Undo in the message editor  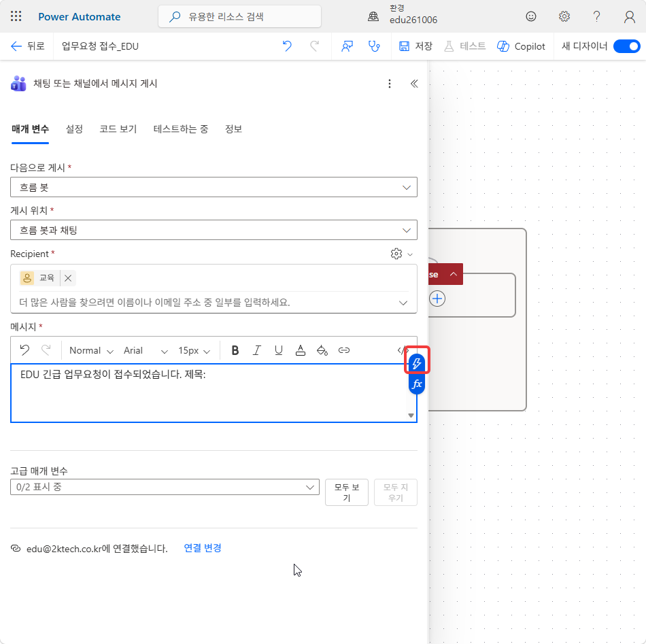point(24,350)
